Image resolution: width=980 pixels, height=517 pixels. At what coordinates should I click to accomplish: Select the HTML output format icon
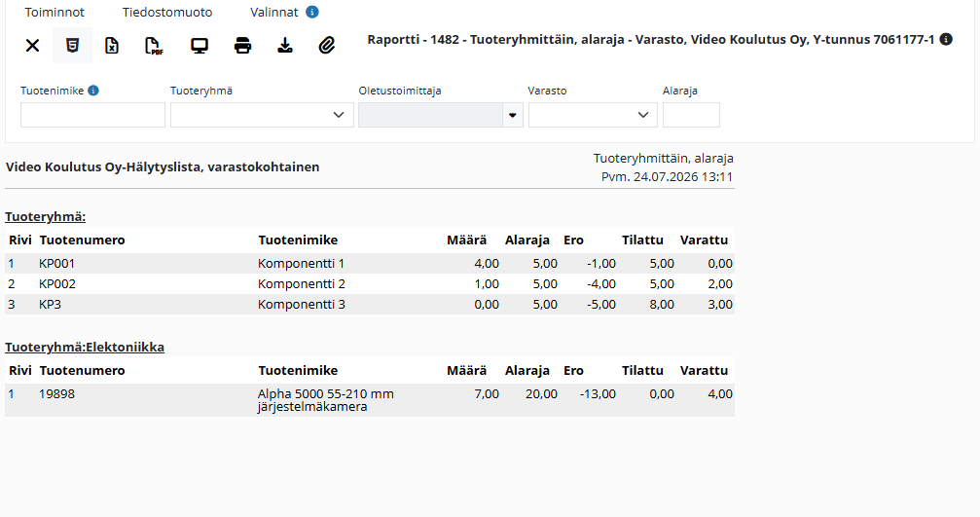tap(72, 46)
